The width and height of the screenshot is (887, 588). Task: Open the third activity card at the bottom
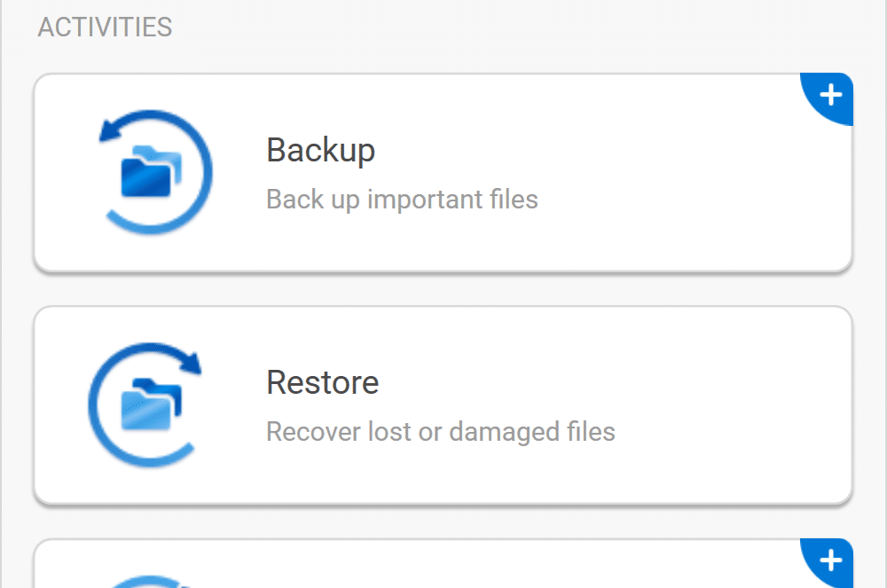tap(443, 564)
